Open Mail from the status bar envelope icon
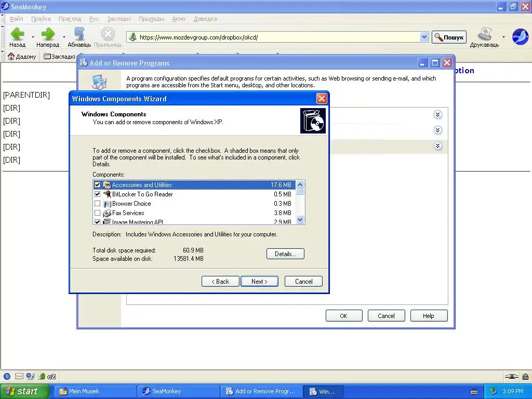The width and height of the screenshot is (532, 399). click(19, 376)
